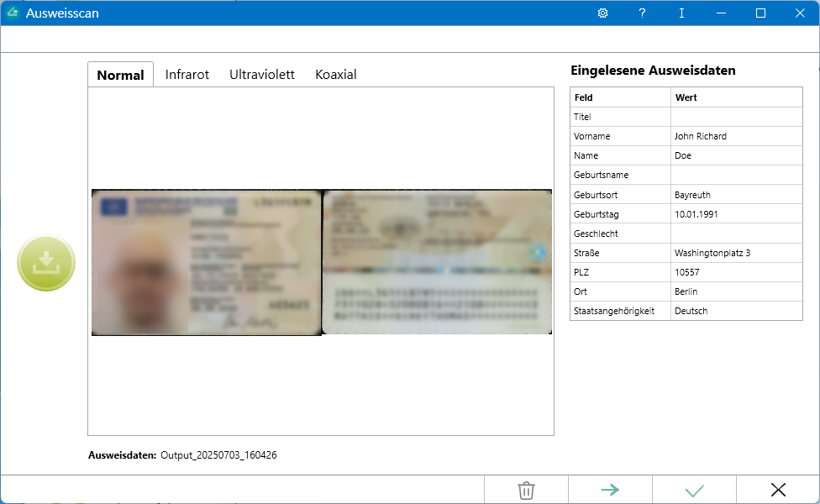The image size is (820, 504).
Task: Click the Ausweisscan app logo icon
Action: pos(13,13)
